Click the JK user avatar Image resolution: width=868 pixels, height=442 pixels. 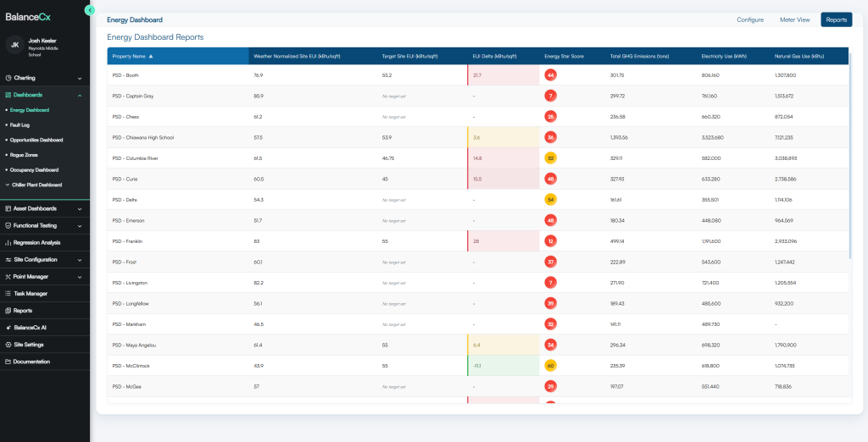tap(15, 44)
